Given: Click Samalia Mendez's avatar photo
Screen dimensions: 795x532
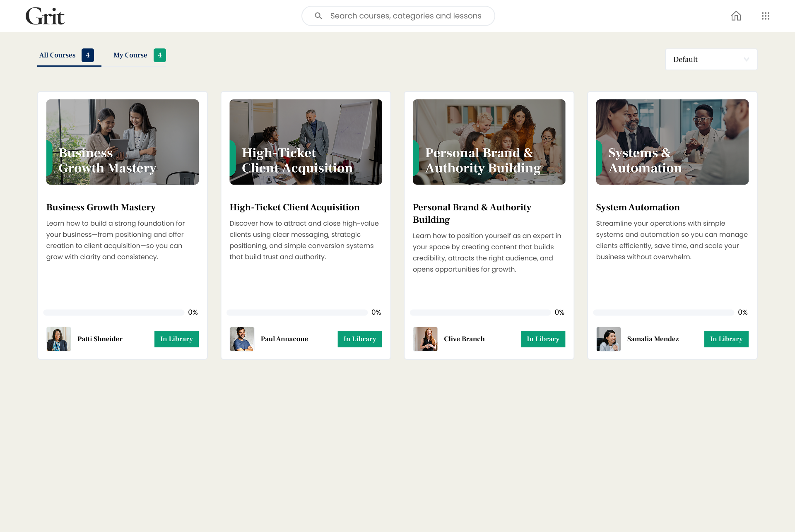Looking at the screenshot, I should (608, 339).
